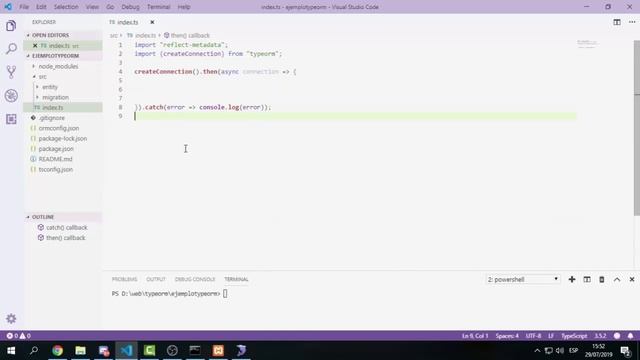Open Chrome from the taskbar
This screenshot has width=640, height=360.
(58, 350)
